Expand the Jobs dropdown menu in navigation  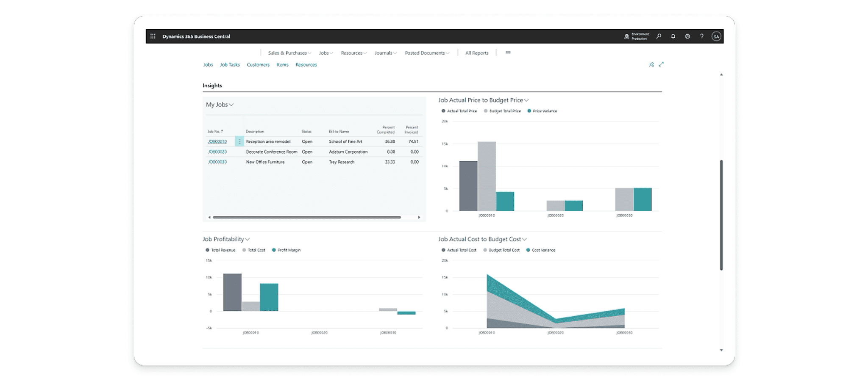click(x=326, y=53)
